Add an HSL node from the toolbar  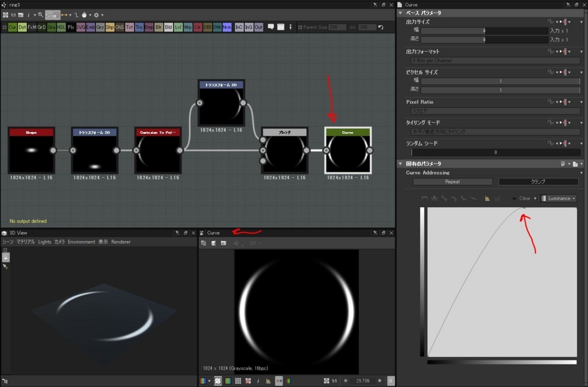coord(61,27)
